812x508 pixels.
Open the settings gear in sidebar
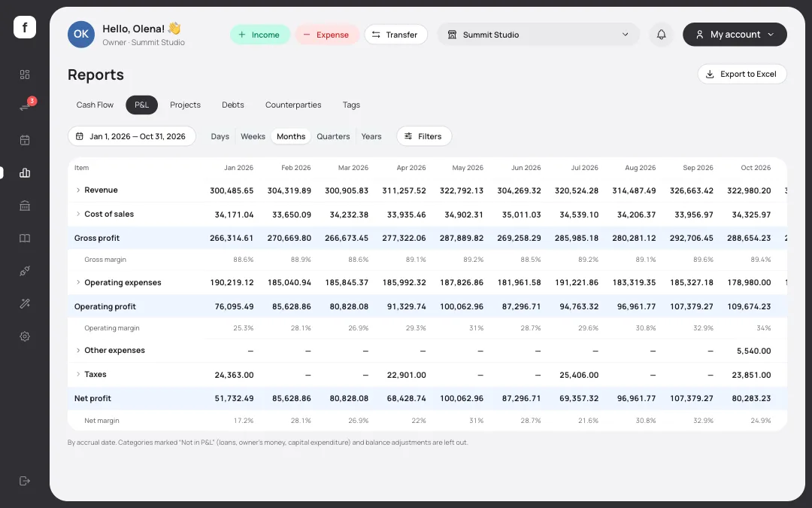[25, 336]
